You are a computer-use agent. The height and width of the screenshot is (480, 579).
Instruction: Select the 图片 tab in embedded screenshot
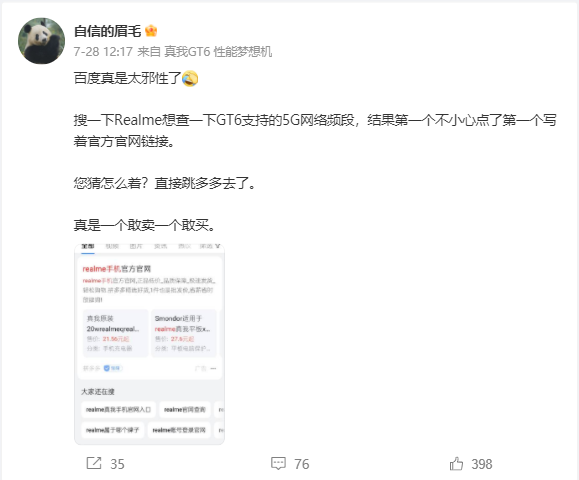136,246
